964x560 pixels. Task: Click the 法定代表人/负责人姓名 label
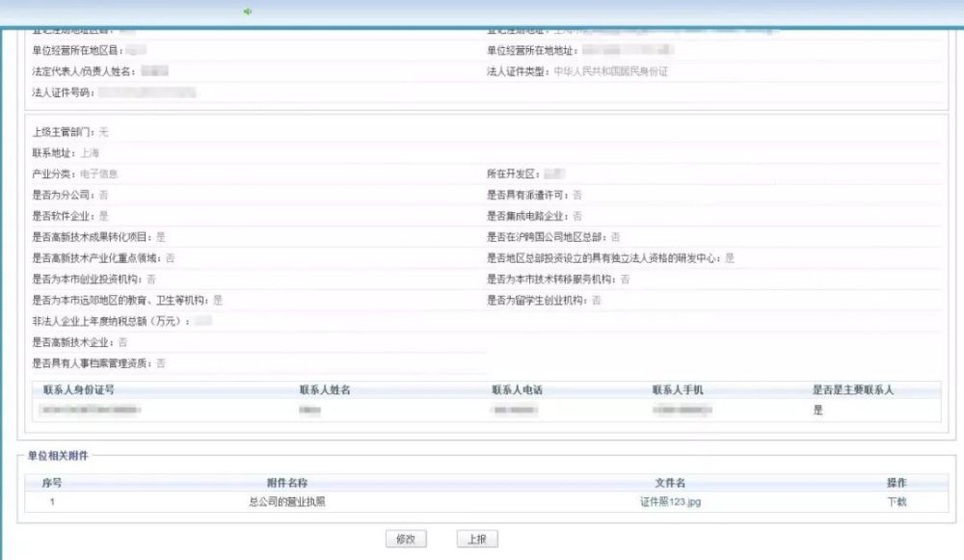click(84, 71)
